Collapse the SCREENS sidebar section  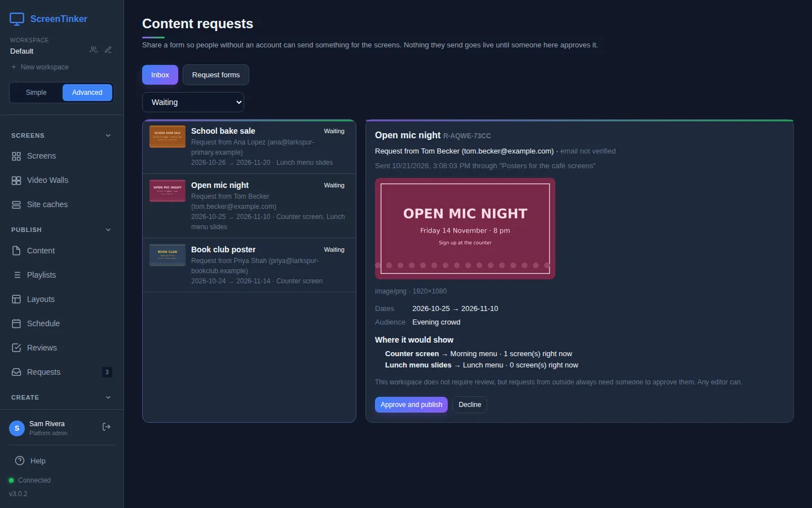point(61,135)
